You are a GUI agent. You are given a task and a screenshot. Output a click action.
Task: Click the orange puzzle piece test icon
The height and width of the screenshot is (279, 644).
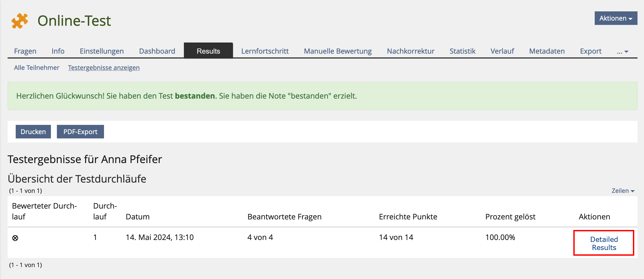tap(19, 21)
